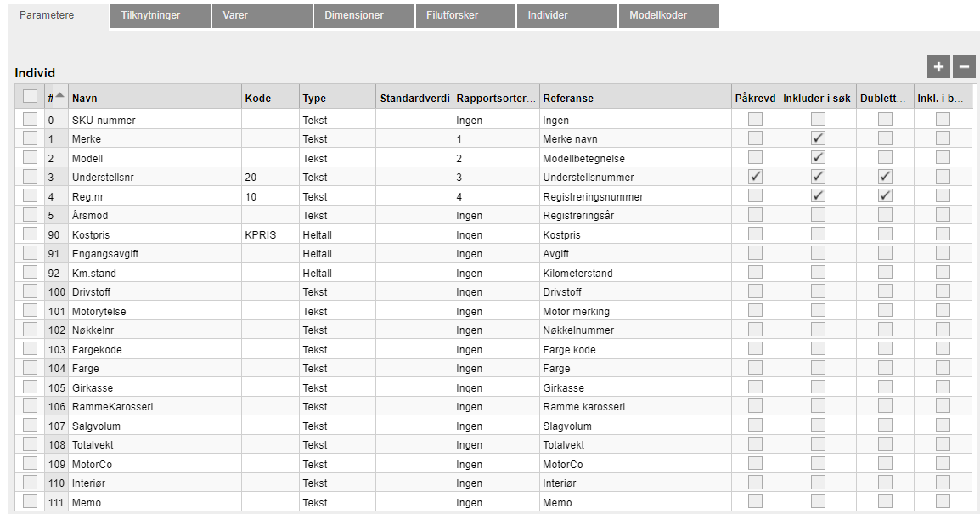Image resolution: width=980 pixels, height=514 pixels.
Task: Uncheck Inkluder i søk for Modell
Action: coord(818,157)
